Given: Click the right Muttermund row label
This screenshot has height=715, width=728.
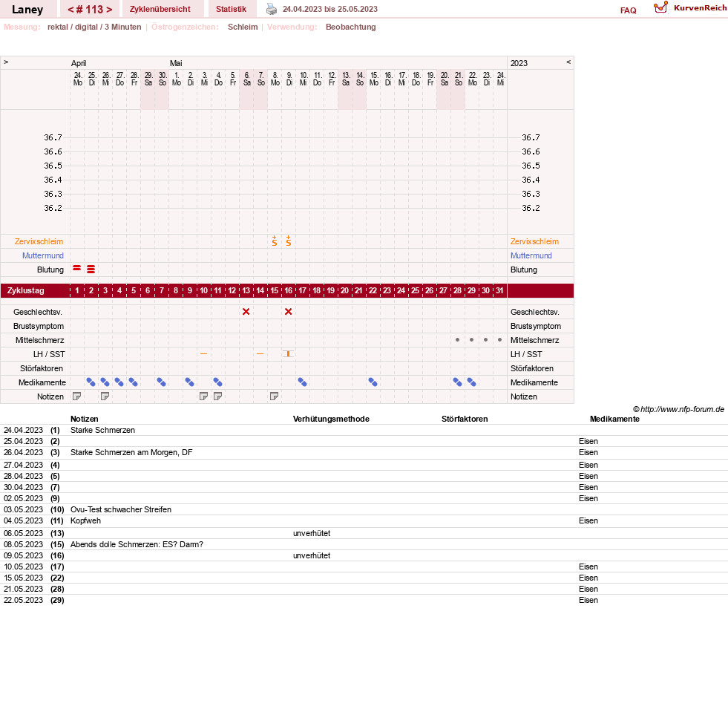Looking at the screenshot, I should (x=531, y=255).
